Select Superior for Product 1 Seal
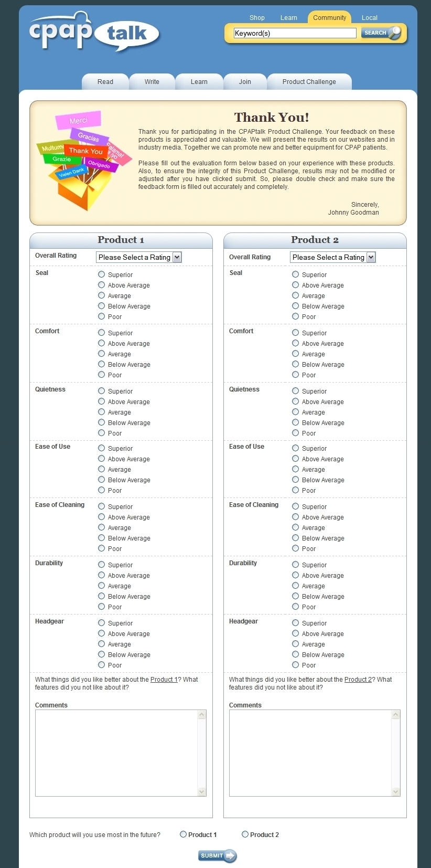 102,274
